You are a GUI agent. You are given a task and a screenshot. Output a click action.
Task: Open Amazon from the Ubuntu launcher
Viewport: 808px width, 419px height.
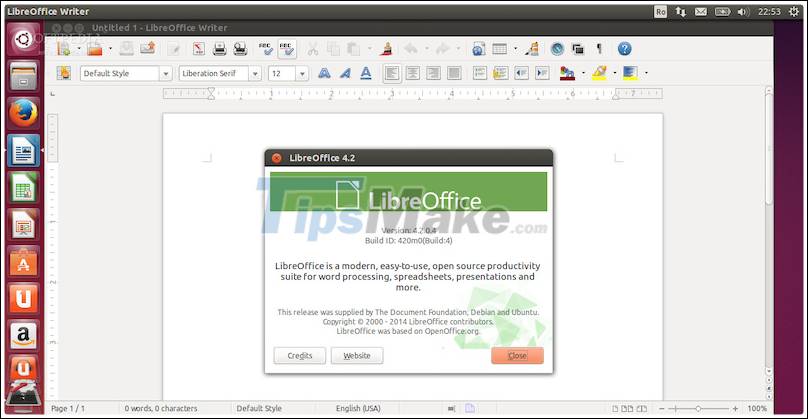(x=23, y=335)
